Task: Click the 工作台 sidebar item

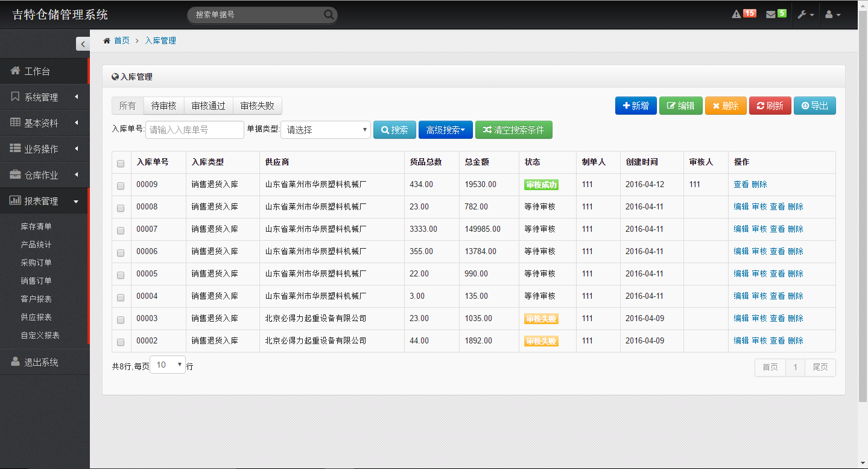Action: pyautogui.click(x=45, y=71)
